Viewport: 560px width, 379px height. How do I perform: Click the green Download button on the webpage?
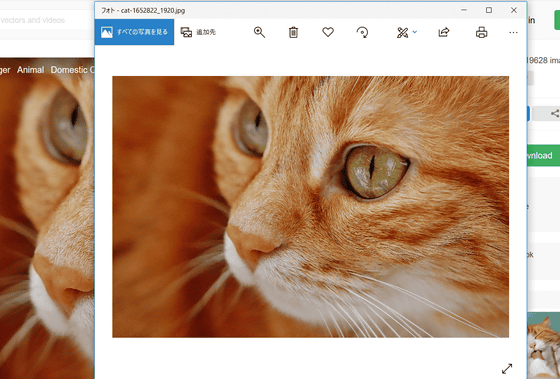pos(543,155)
